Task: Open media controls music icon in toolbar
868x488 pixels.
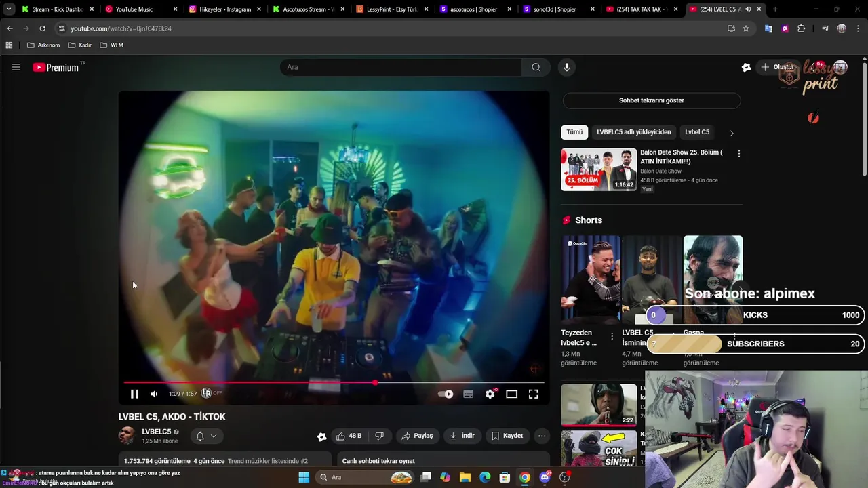Action: click(825, 28)
